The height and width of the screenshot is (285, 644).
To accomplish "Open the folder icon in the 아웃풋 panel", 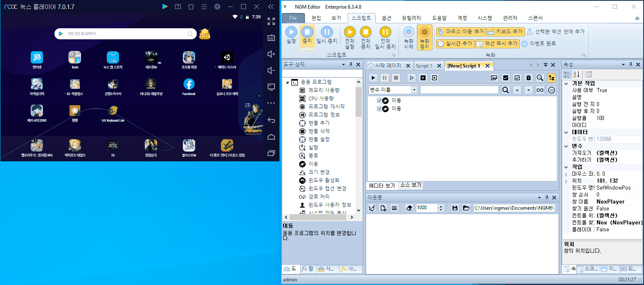I will click(466, 208).
